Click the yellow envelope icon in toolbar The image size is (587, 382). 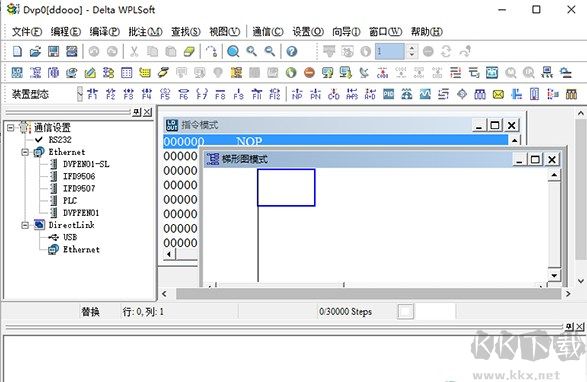(498, 94)
